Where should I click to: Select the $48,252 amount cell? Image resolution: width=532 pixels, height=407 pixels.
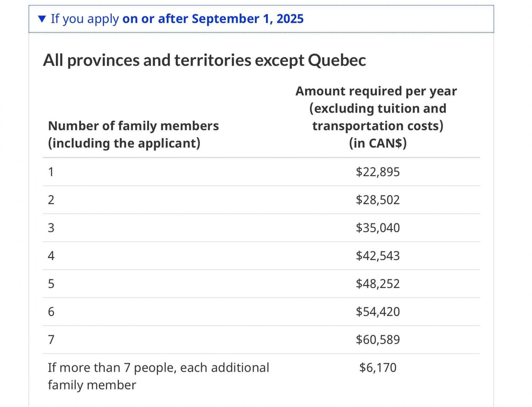pos(377,284)
